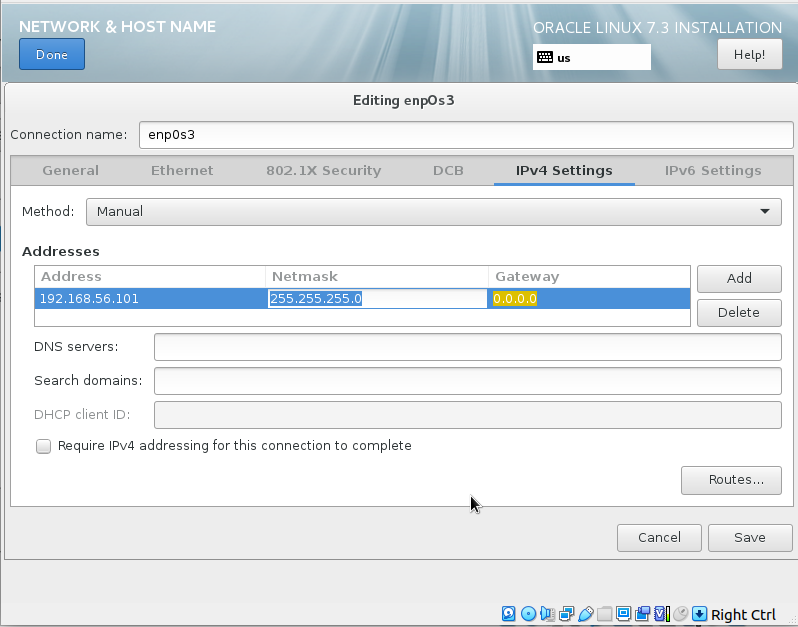Switch to the Ethernet tab
798x627 pixels.
182,170
